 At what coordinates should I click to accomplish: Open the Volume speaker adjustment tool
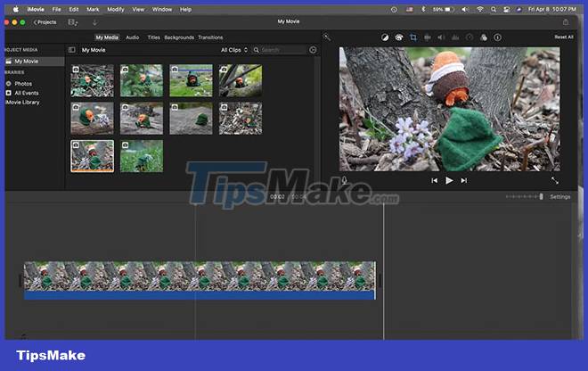tap(441, 37)
